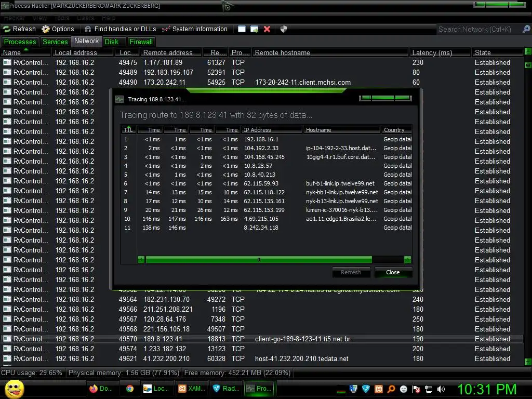Select row with remote address 189.8.123.41
Viewport: 532px width, 399px height.
click(262, 339)
